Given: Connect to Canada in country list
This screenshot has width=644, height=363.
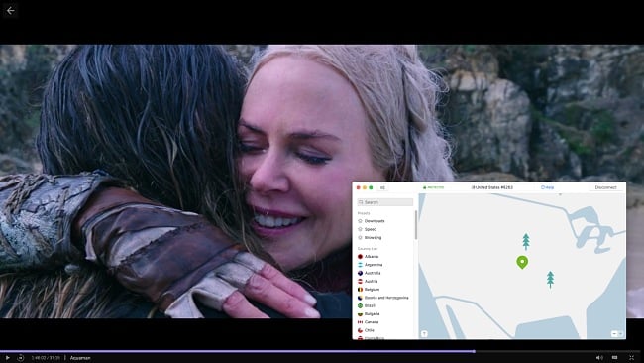Looking at the screenshot, I should [x=372, y=322].
